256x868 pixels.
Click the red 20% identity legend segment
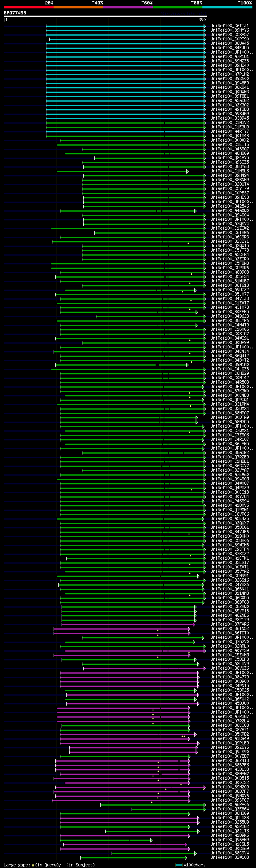[x=29, y=7]
